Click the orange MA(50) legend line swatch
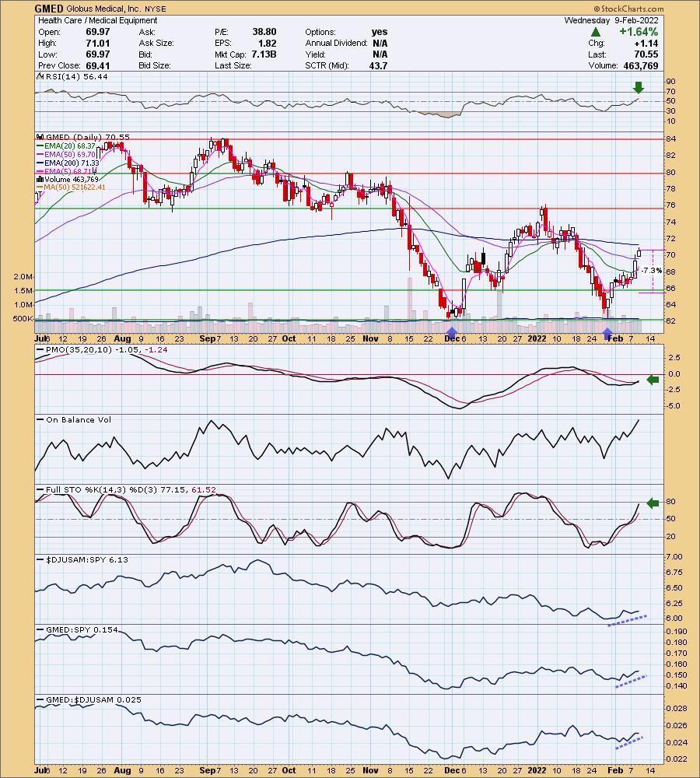 (x=40, y=187)
